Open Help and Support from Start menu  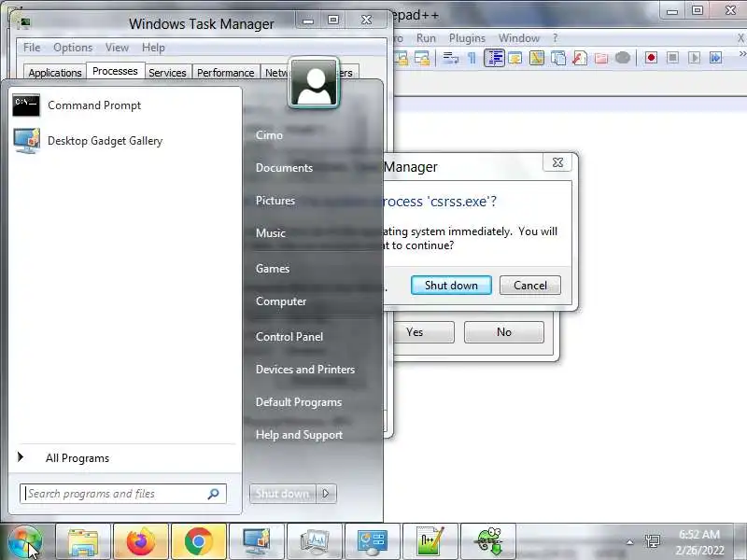299,435
